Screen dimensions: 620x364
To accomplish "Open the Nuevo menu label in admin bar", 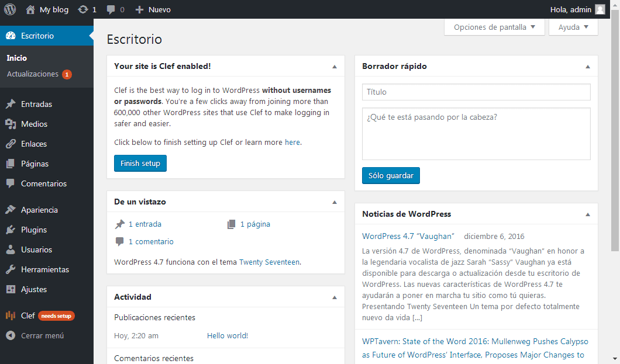I will tap(160, 9).
